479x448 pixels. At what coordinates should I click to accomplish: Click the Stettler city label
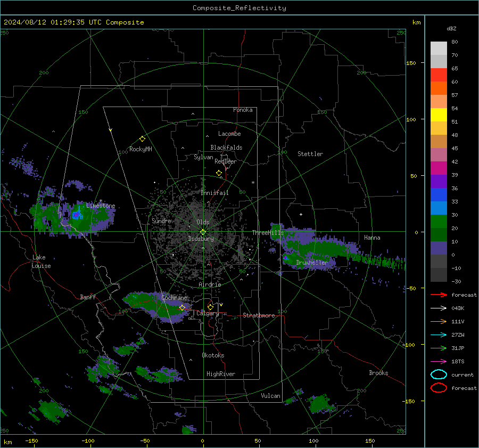pyautogui.click(x=310, y=154)
